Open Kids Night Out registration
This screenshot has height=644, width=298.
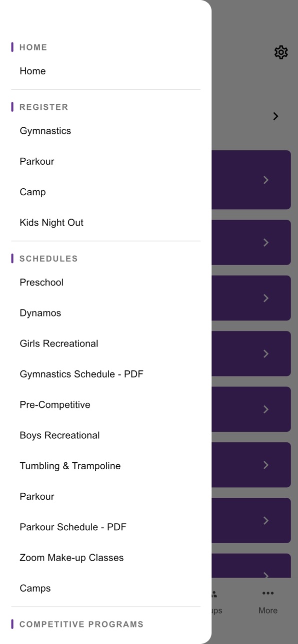pos(51,223)
